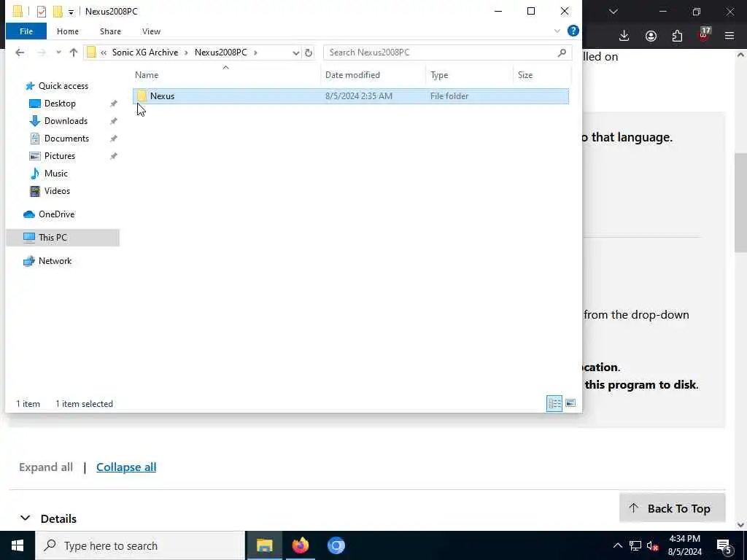Click the forward navigation arrow in Explorer
747x560 pixels.
(x=42, y=52)
